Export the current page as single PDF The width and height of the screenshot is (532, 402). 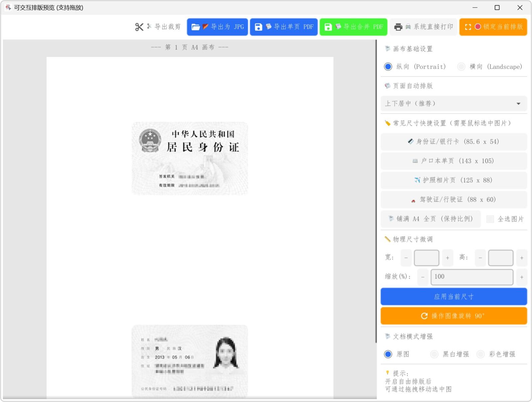click(x=284, y=27)
